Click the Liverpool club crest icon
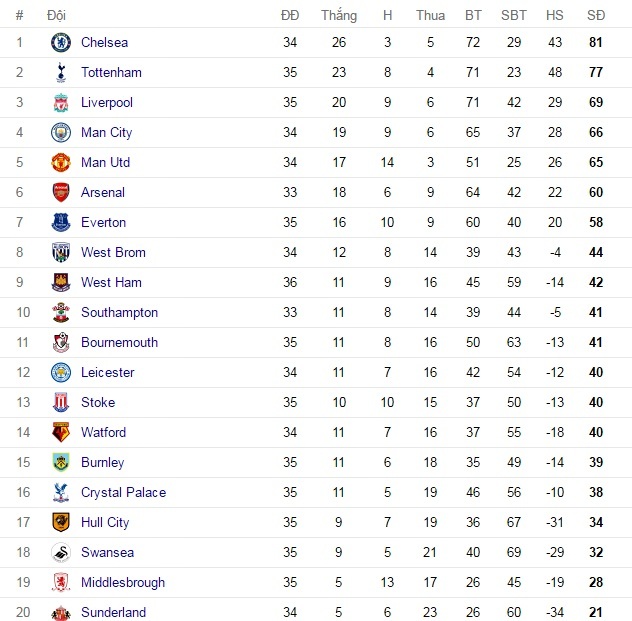This screenshot has height=621, width=632. click(62, 103)
